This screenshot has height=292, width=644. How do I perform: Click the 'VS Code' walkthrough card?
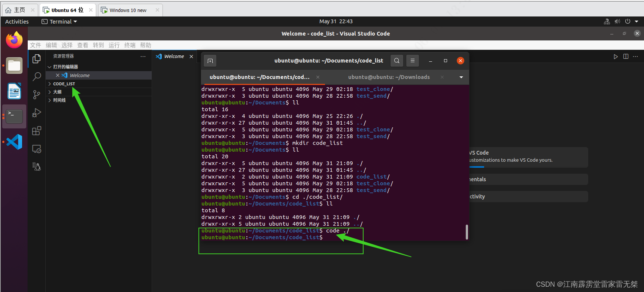click(529, 157)
